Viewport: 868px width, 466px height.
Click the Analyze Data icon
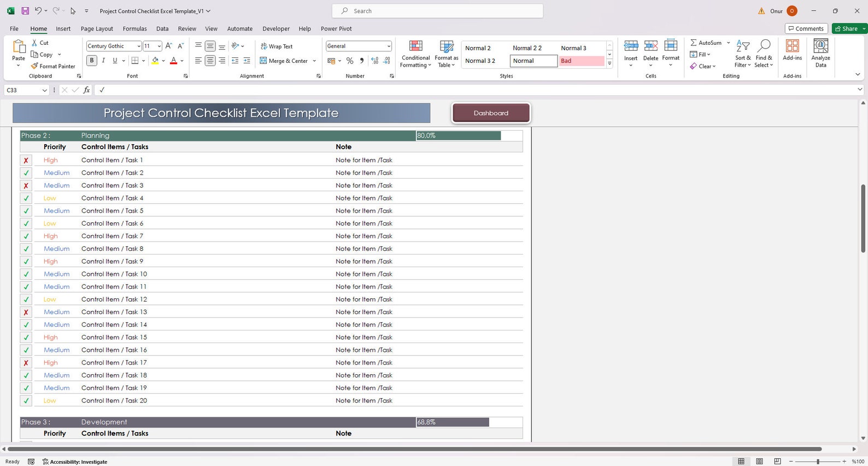(820, 53)
